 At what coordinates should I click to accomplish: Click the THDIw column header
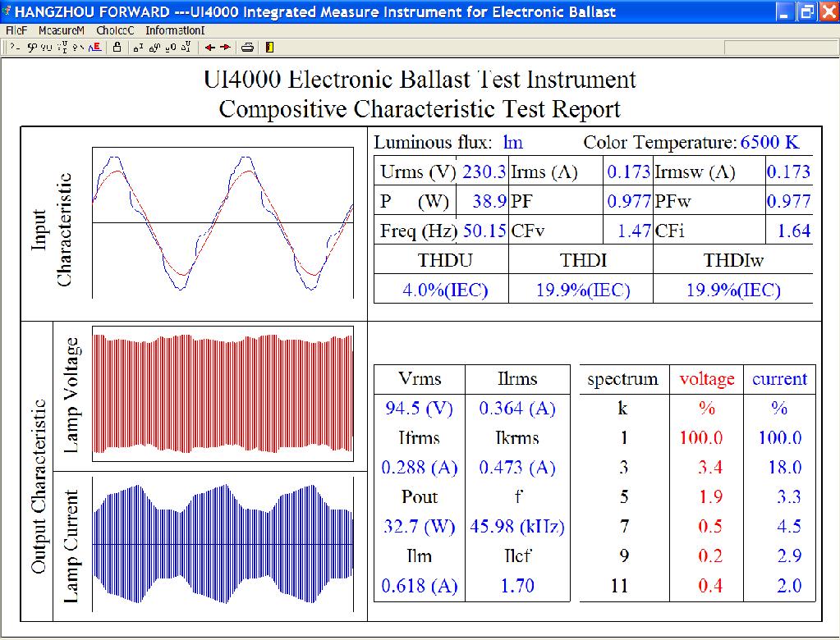[733, 261]
